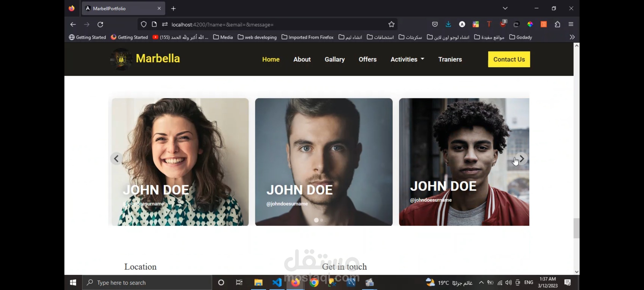Screen dimensions: 644x290
Task: Select the second carousel pagination dot
Action: pos(322,220)
